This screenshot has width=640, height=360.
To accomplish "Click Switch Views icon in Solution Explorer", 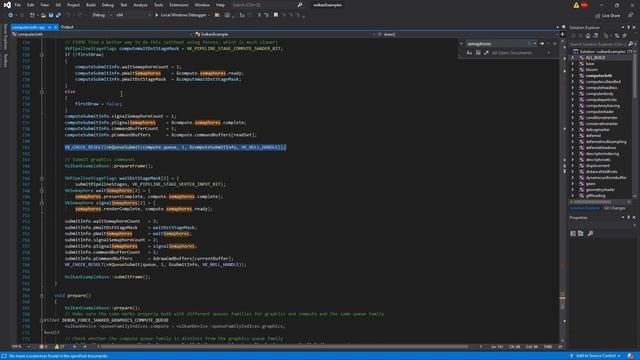I will [x=596, y=36].
